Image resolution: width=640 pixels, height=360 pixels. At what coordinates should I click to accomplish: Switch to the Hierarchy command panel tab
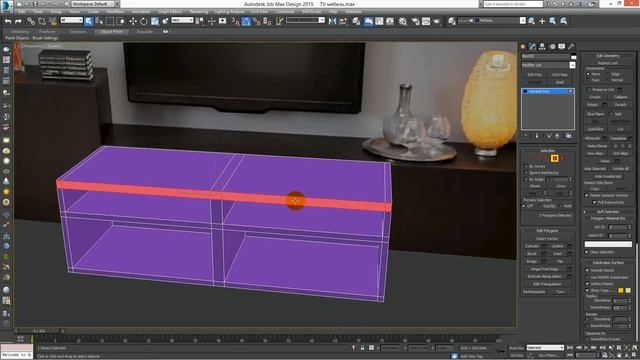542,47
